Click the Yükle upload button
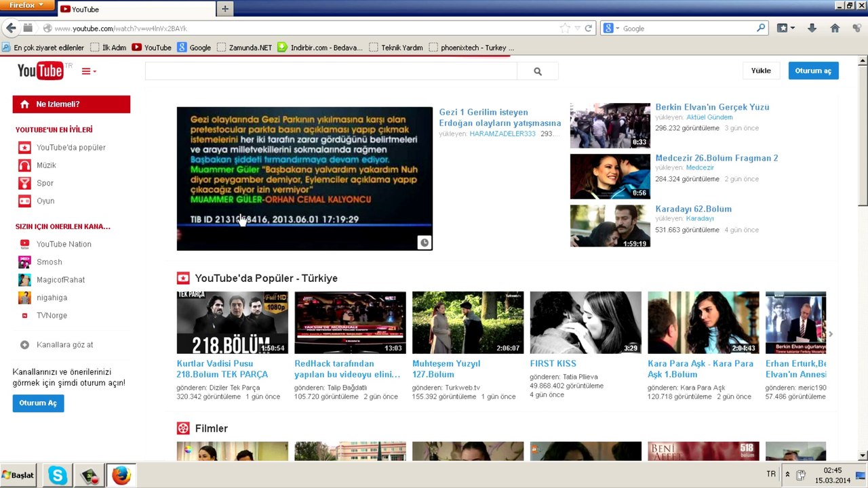 [761, 70]
